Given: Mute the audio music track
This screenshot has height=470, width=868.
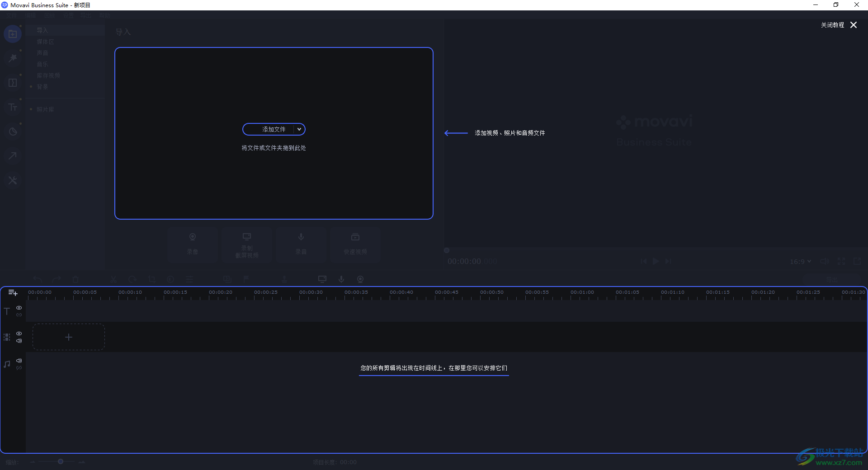Looking at the screenshot, I should coord(19,361).
